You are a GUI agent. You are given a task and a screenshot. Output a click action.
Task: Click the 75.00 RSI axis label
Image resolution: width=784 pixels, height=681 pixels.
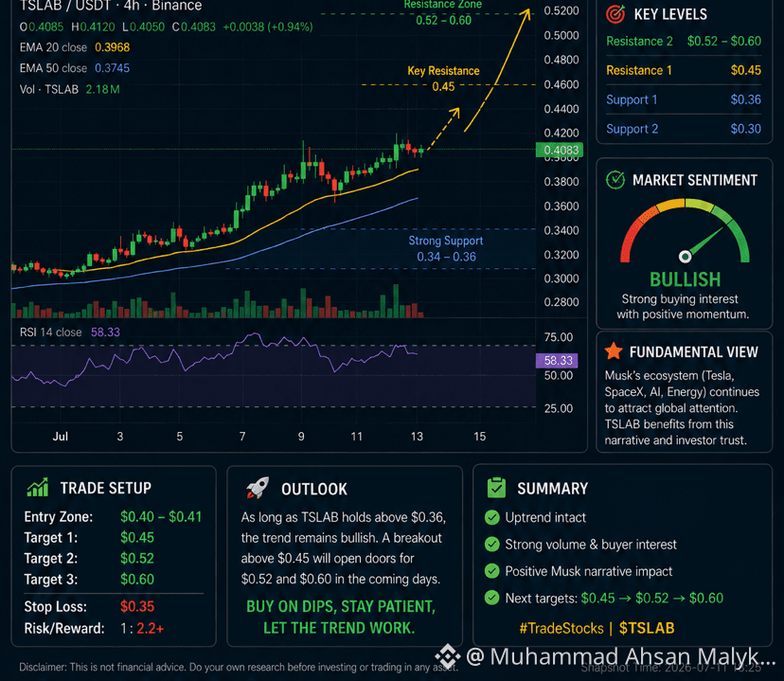[x=558, y=337]
